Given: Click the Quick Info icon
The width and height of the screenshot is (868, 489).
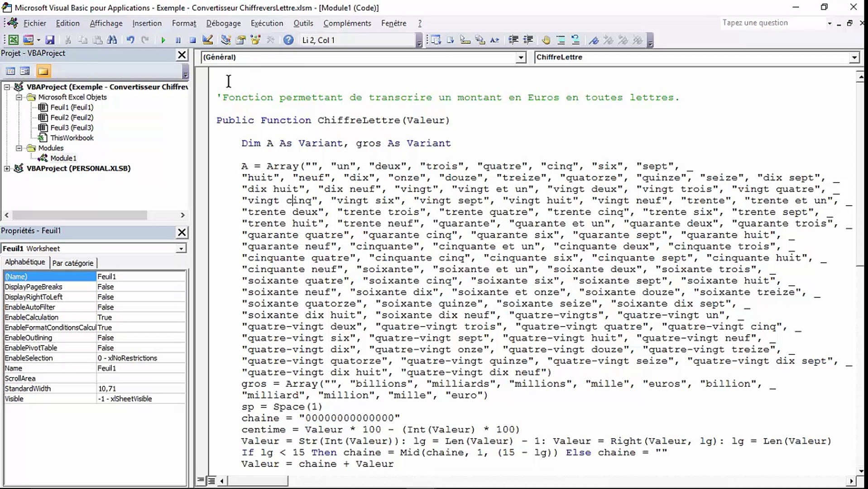Looking at the screenshot, I should click(465, 40).
